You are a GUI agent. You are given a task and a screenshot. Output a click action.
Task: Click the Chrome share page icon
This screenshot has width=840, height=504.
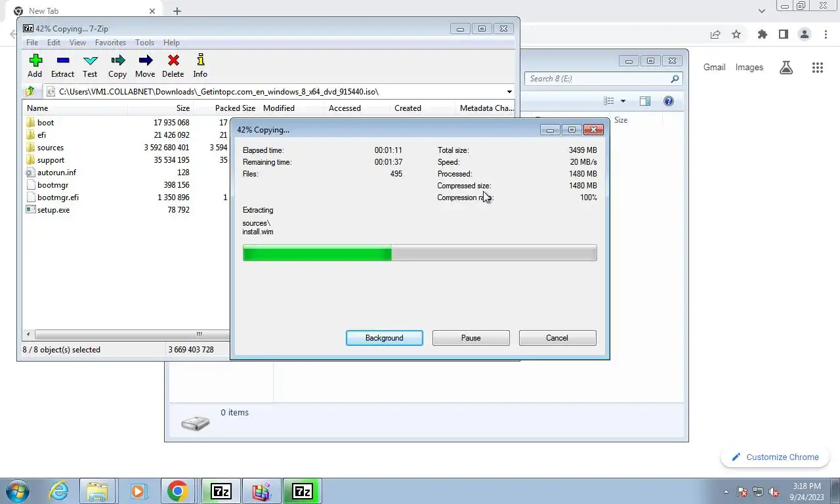pos(715,34)
